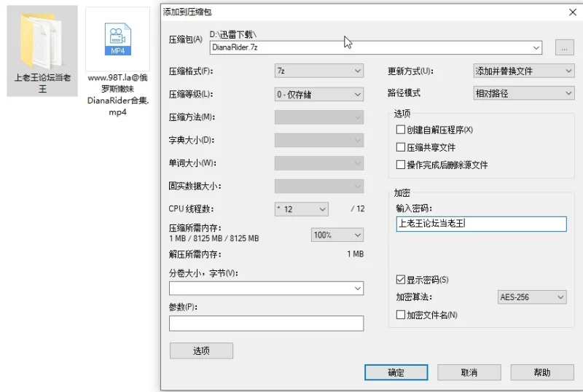Close the add to archive dialog
The height and width of the screenshot is (392, 583).
[572, 12]
